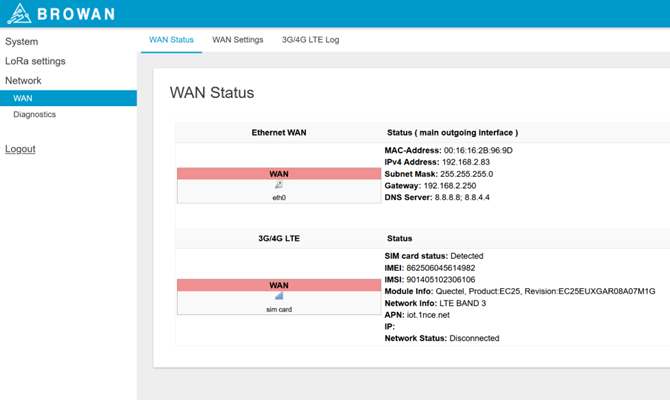
Task: Click the red WAN header above sim card
Action: 279,285
